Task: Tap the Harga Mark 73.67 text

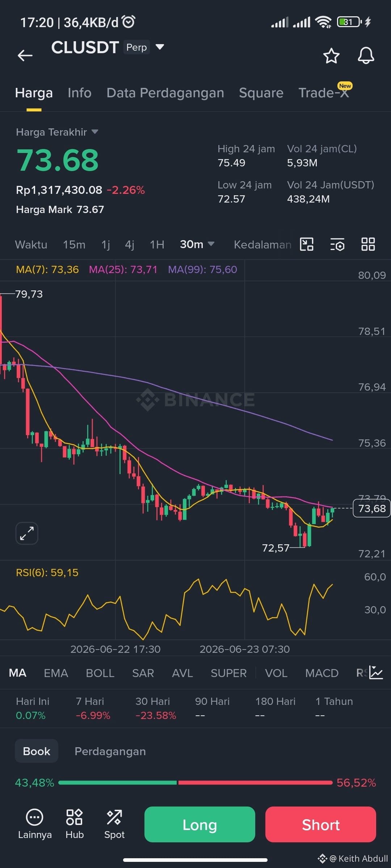Action: point(60,209)
